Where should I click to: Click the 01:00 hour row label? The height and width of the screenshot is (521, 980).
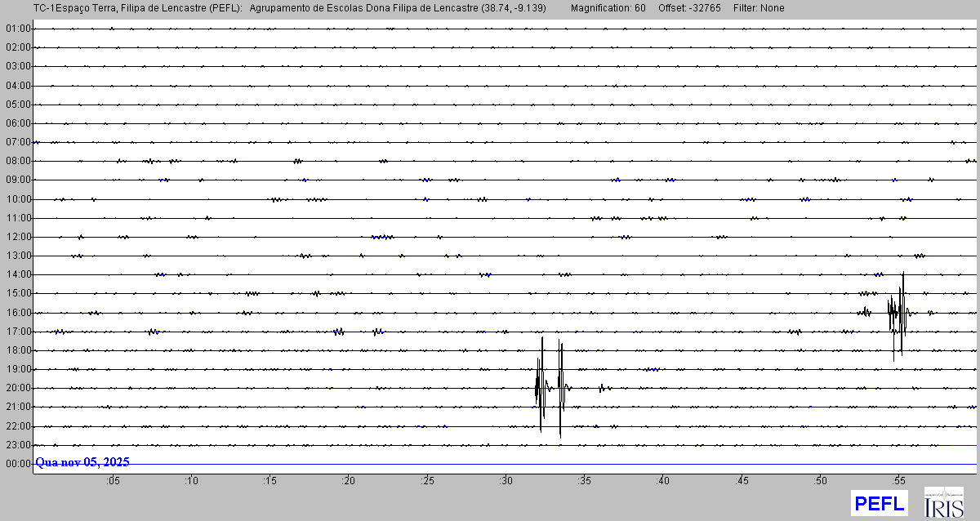18,29
